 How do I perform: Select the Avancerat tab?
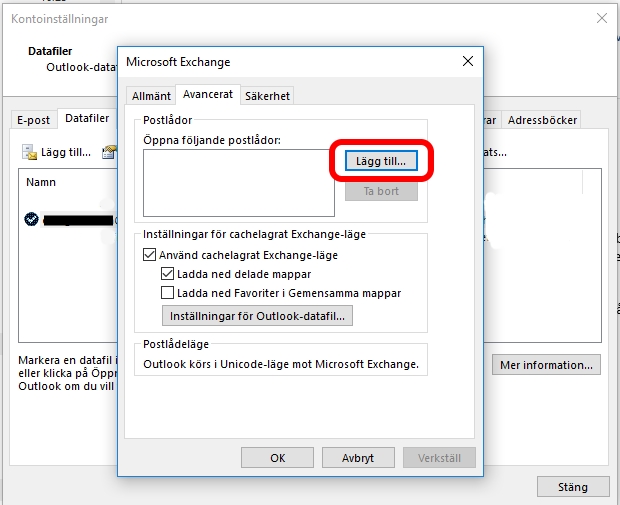click(x=208, y=95)
